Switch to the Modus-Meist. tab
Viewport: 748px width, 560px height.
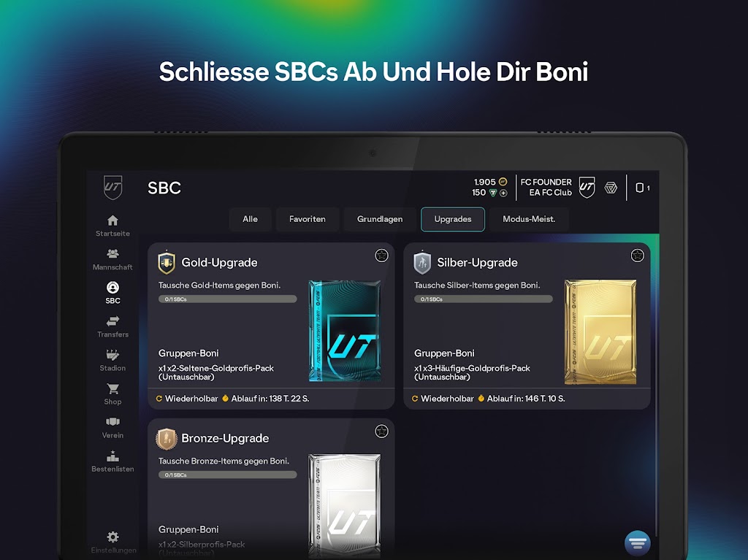pyautogui.click(x=529, y=219)
